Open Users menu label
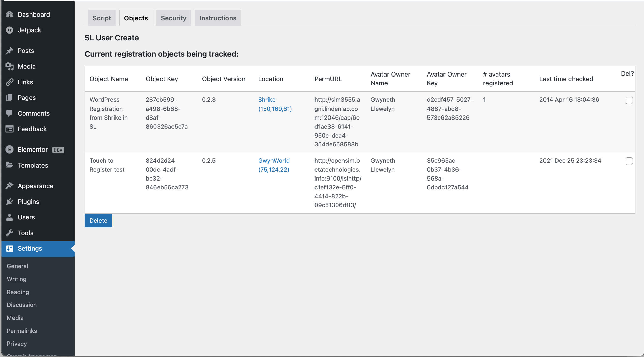 (x=26, y=217)
